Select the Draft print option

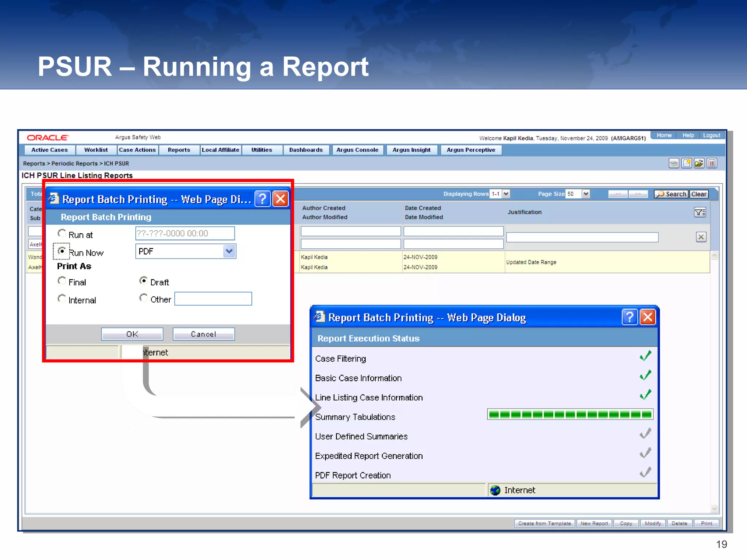[143, 280]
